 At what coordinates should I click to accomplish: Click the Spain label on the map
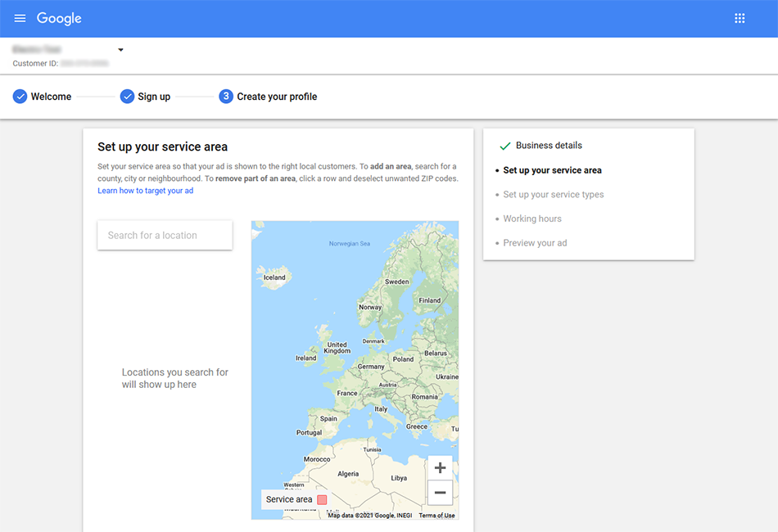pyautogui.click(x=328, y=418)
